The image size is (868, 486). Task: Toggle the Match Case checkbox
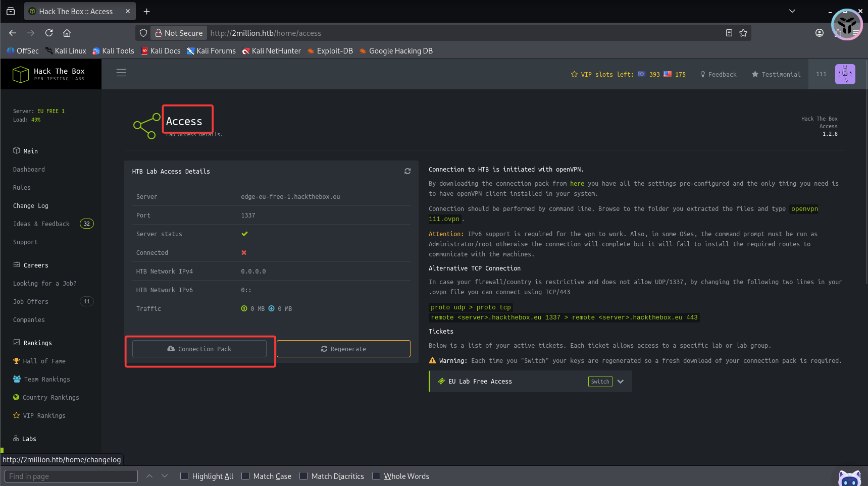(245, 476)
